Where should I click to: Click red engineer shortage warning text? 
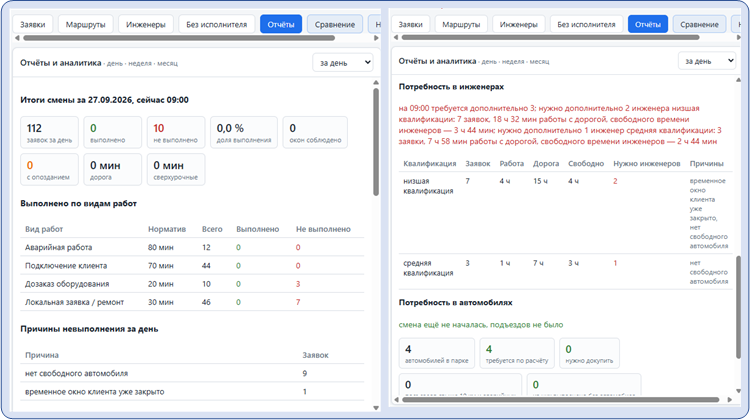pyautogui.click(x=560, y=125)
